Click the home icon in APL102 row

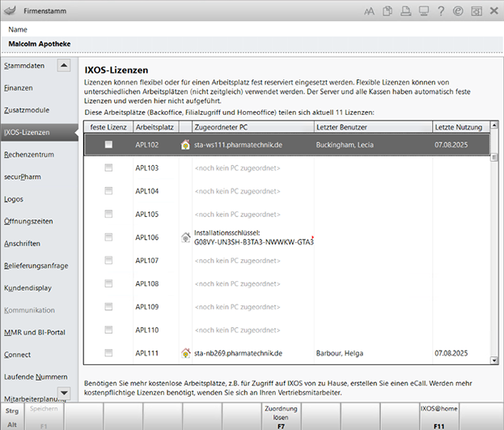point(185,144)
